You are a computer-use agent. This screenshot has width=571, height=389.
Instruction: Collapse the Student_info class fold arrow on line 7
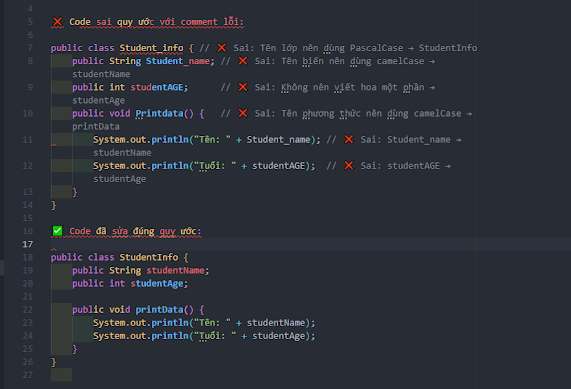click(43, 48)
